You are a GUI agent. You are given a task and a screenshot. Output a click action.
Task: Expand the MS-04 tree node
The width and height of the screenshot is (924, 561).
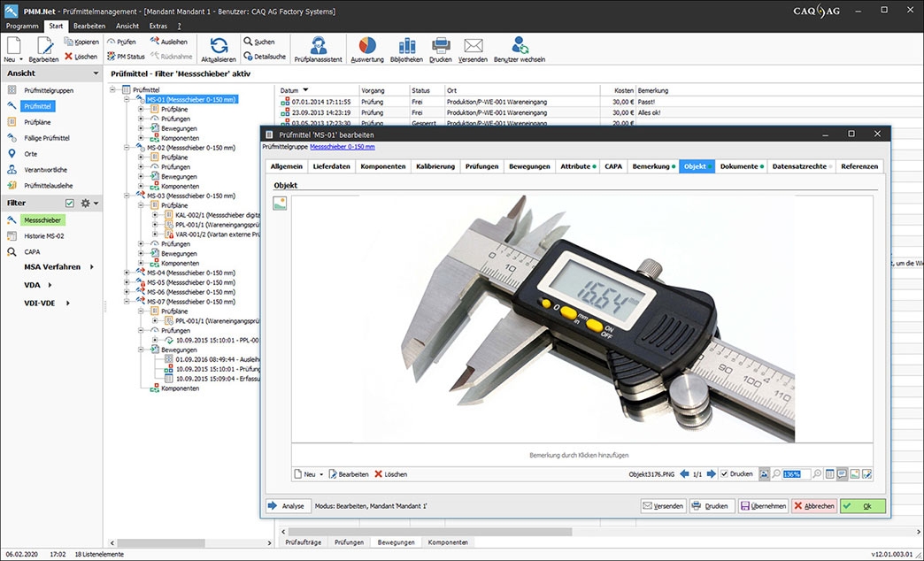pos(128,273)
